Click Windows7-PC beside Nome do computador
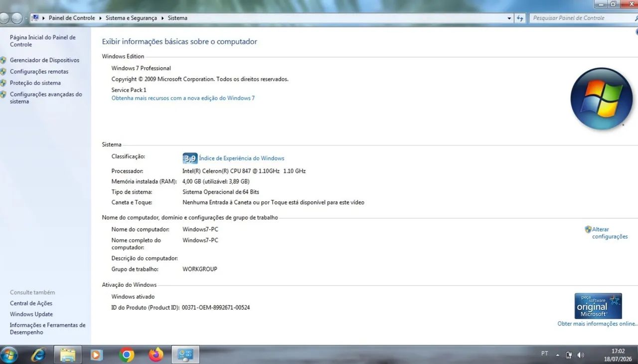 click(x=200, y=230)
